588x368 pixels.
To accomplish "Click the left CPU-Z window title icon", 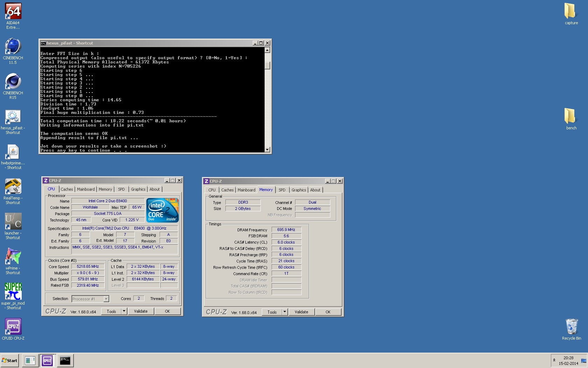I will tap(45, 180).
